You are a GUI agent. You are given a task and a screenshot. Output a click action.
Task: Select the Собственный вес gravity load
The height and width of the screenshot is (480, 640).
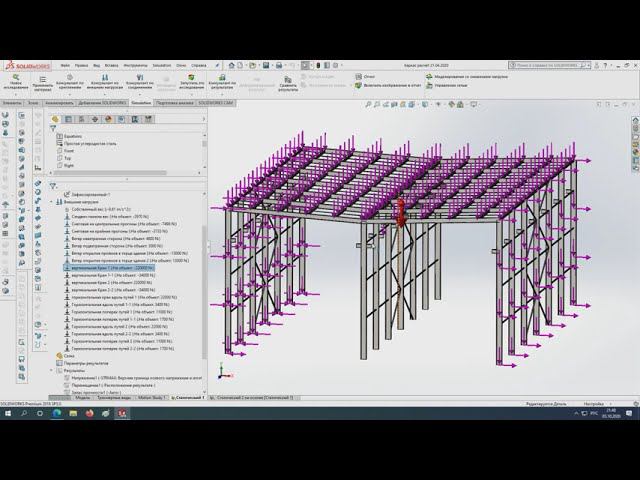98,209
